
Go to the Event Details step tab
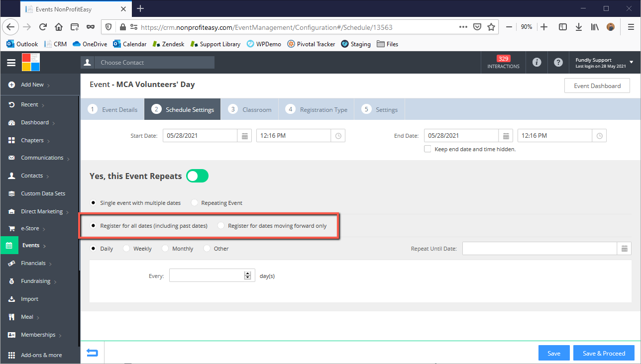point(112,109)
